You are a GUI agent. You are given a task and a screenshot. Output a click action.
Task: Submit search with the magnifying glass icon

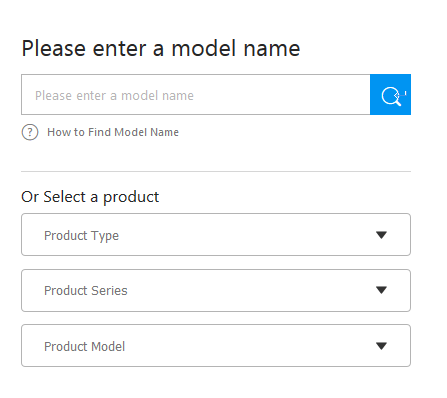pyautogui.click(x=391, y=96)
